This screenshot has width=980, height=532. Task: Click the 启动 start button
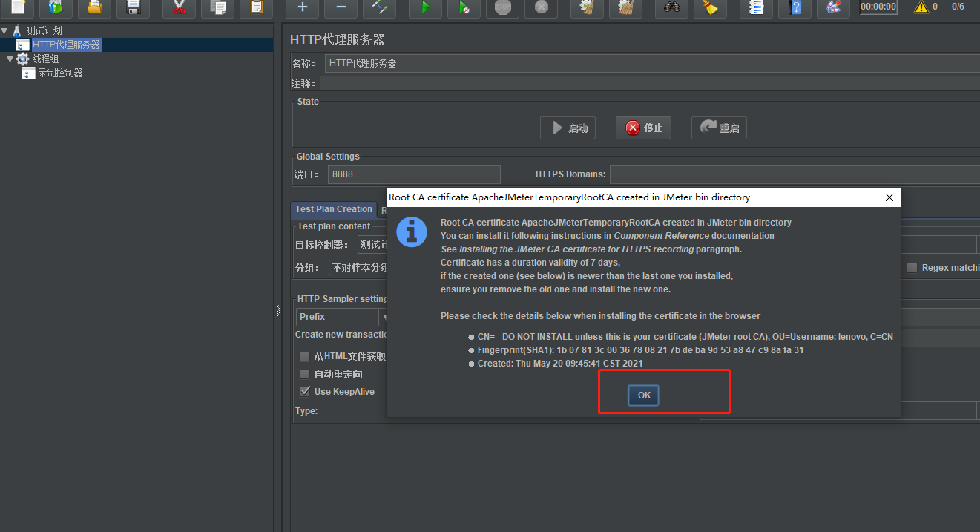pyautogui.click(x=568, y=128)
